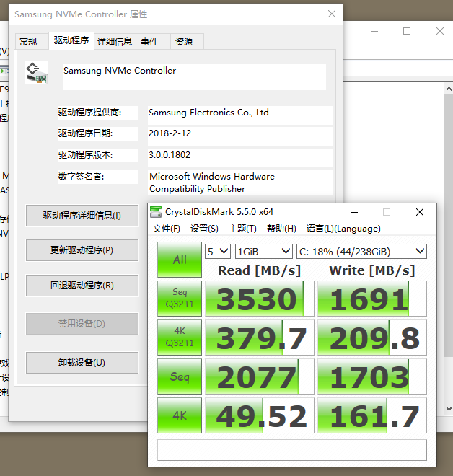The image size is (453, 476).
Task: Open the 文件(F) menu in CrystalDiskMark
Action: click(x=167, y=229)
